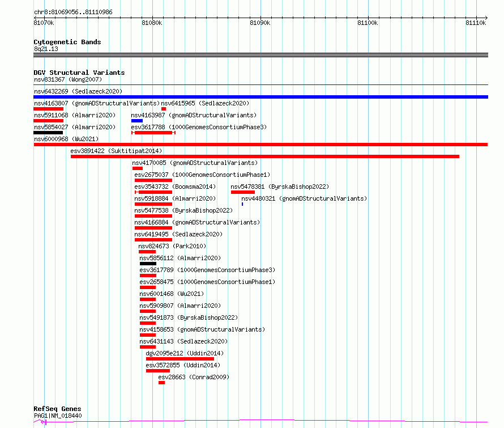
Task: Click esv3572855 (Uddin2014) label
Action: 183,365
